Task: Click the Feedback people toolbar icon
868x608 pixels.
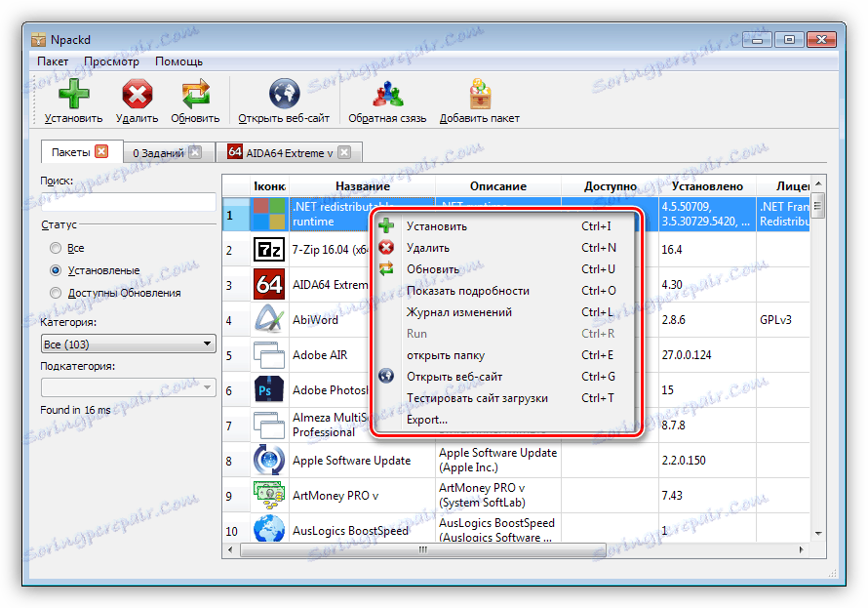Action: tap(387, 93)
